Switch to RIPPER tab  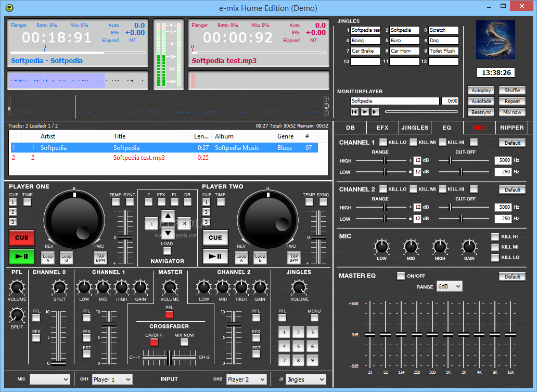click(512, 128)
